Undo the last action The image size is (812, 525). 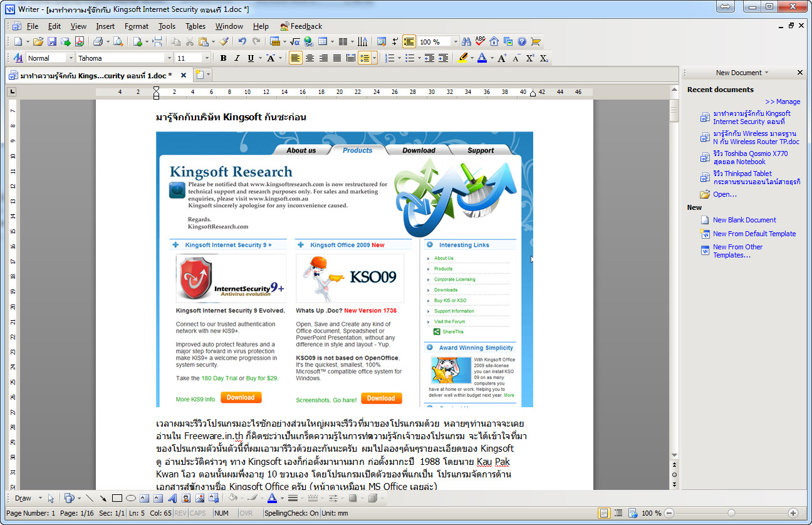click(x=242, y=42)
